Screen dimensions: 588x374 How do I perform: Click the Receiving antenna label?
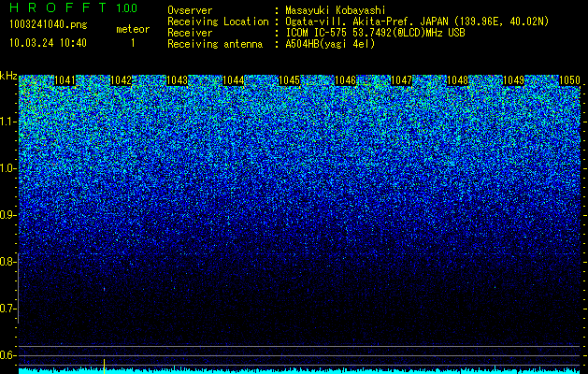click(x=215, y=44)
